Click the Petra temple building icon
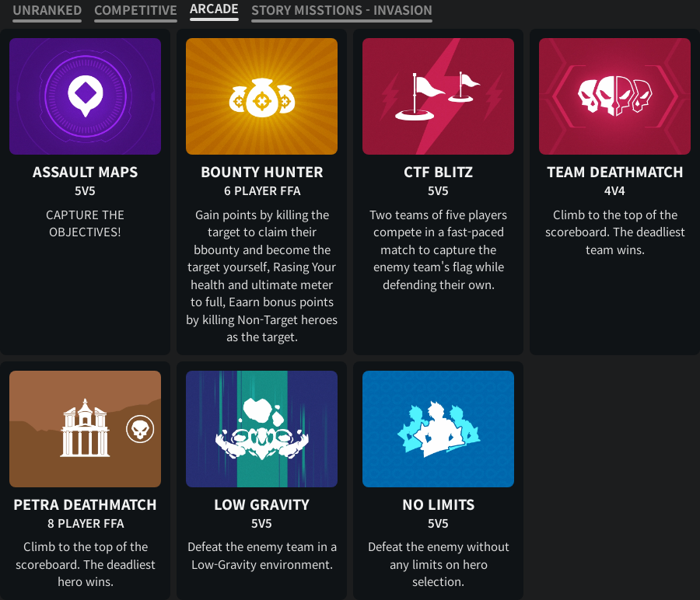The width and height of the screenshot is (700, 600). pyautogui.click(x=85, y=428)
